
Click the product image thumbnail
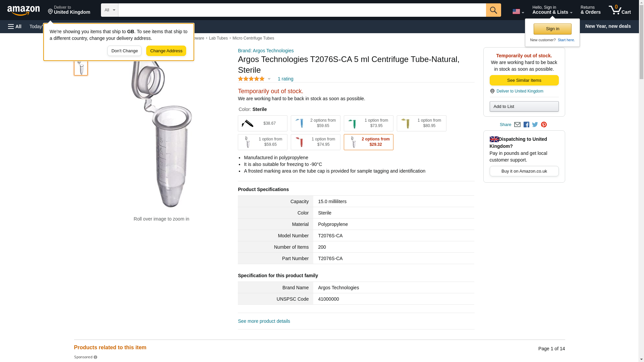coord(81,67)
